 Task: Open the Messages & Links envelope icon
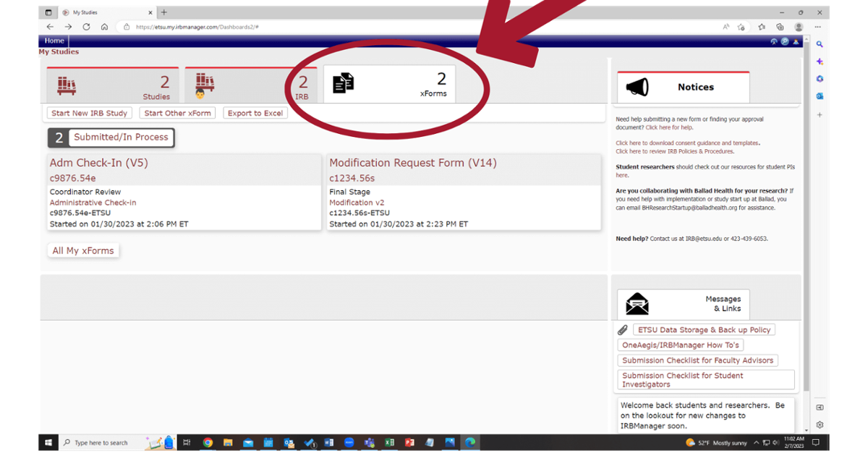pyautogui.click(x=637, y=303)
